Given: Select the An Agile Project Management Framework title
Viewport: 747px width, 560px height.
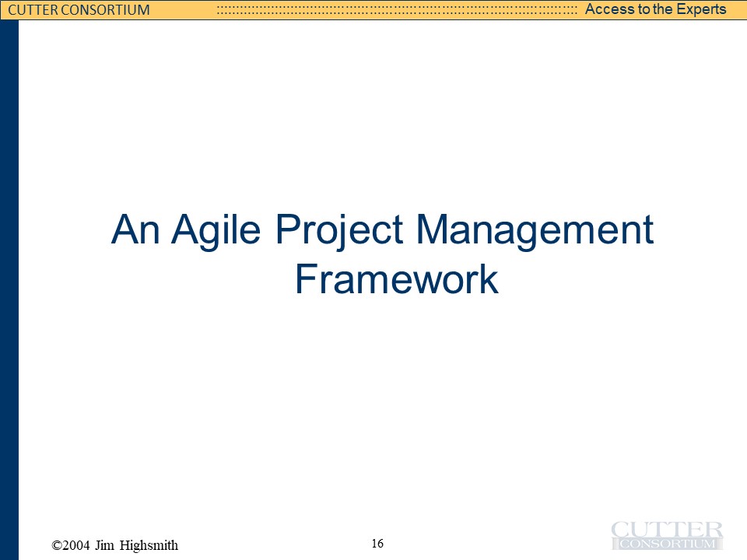Looking at the screenshot, I should 383,254.
